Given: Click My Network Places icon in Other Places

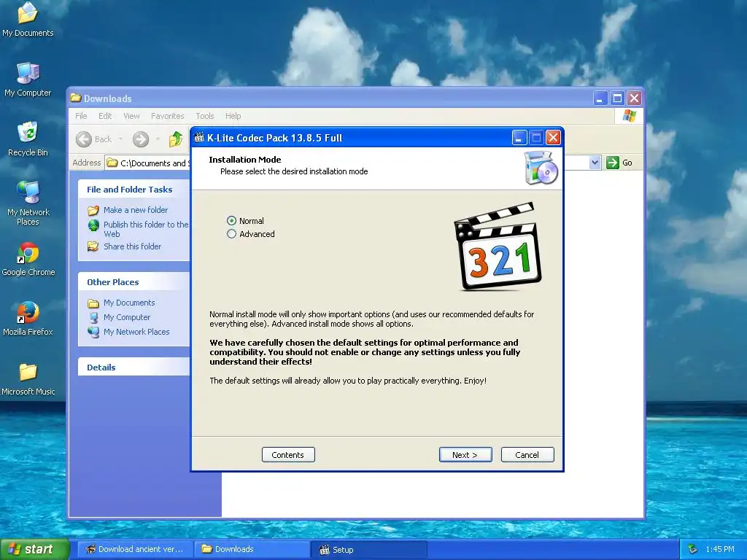Looking at the screenshot, I should coord(93,332).
